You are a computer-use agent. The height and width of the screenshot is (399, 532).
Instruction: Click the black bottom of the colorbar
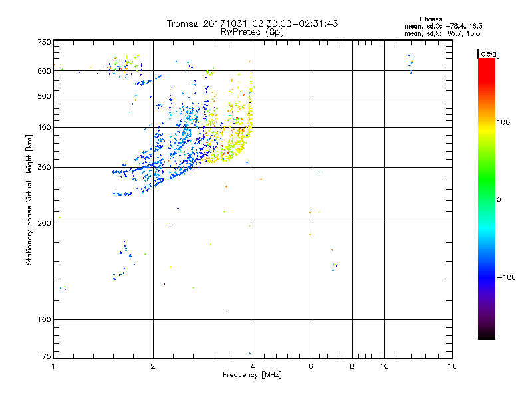point(487,334)
